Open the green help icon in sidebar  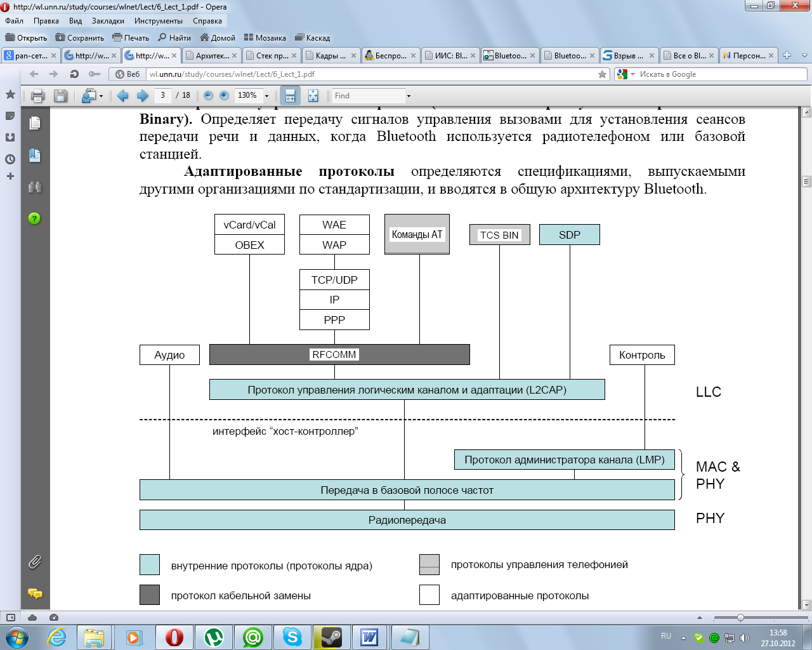(35, 218)
